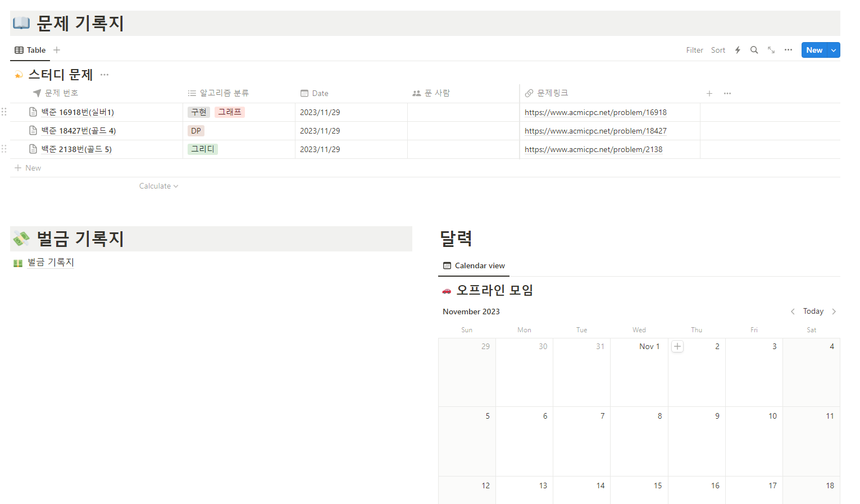Click the 스터디 문제 database title

click(x=61, y=75)
